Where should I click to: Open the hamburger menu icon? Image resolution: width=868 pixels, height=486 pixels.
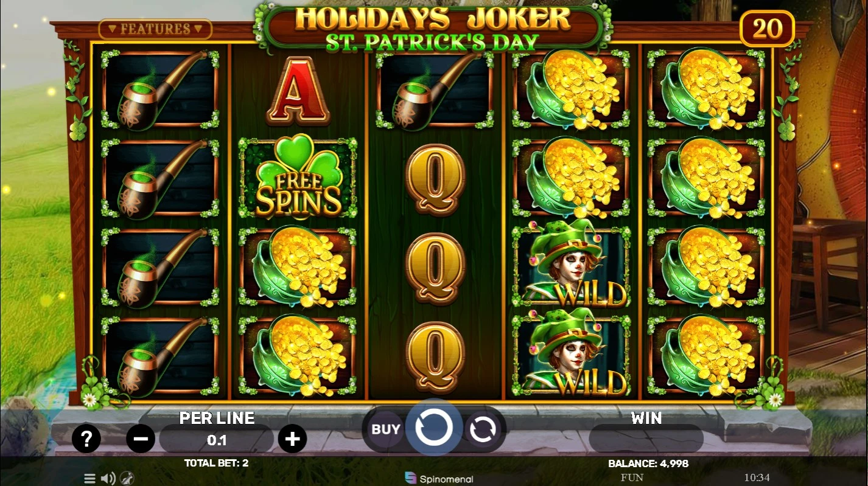pos(89,479)
